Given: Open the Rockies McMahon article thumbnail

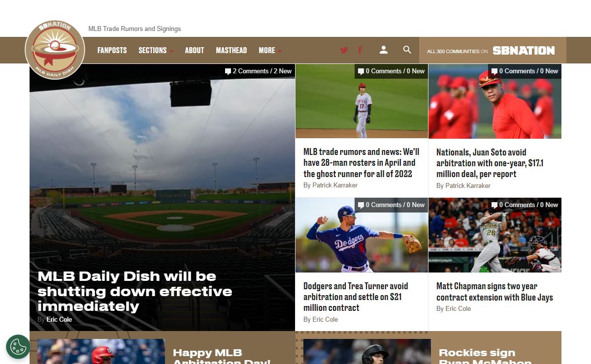Looking at the screenshot, I should pyautogui.click(x=367, y=351).
